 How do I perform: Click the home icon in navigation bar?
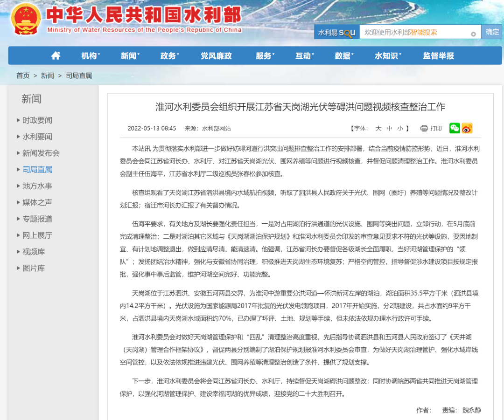tap(56, 55)
